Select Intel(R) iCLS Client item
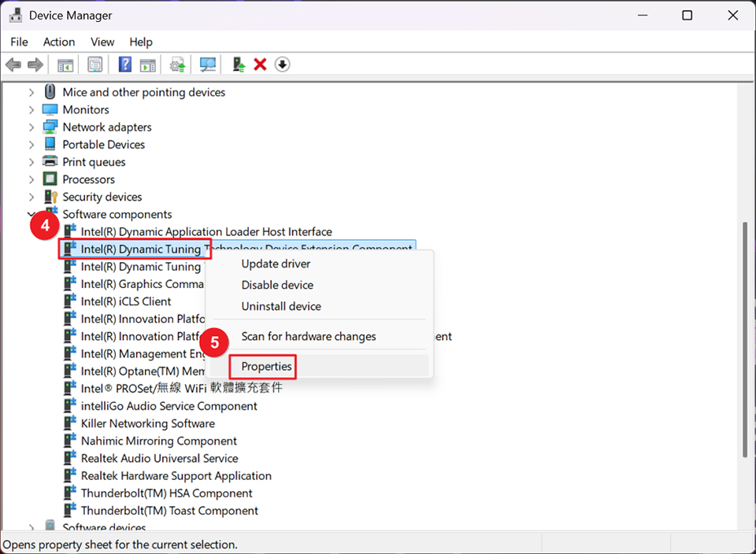This screenshot has width=756, height=554. pos(126,301)
